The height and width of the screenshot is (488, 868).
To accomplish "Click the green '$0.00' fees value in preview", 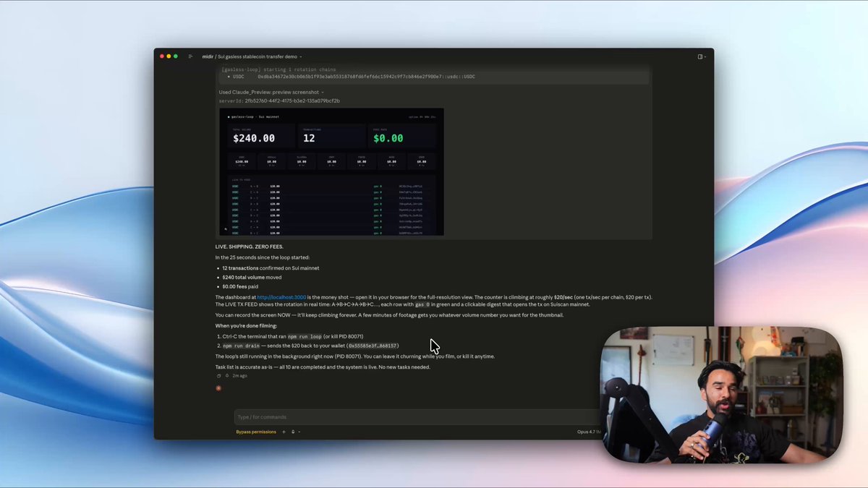I will point(388,138).
